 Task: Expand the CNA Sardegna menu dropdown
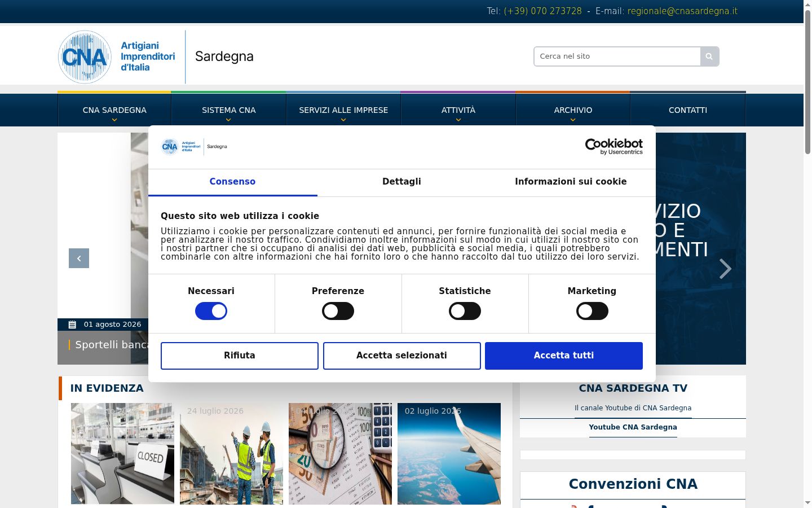pyautogui.click(x=114, y=110)
